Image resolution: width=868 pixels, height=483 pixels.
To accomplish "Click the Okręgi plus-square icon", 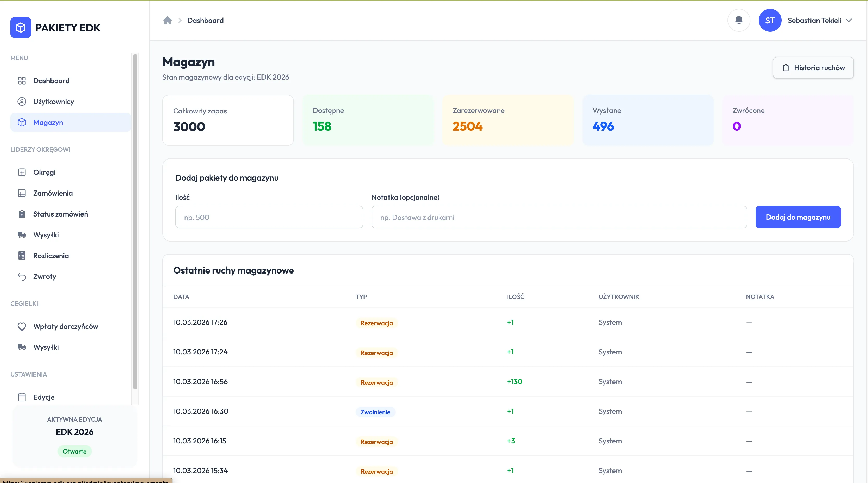I will click(x=22, y=173).
